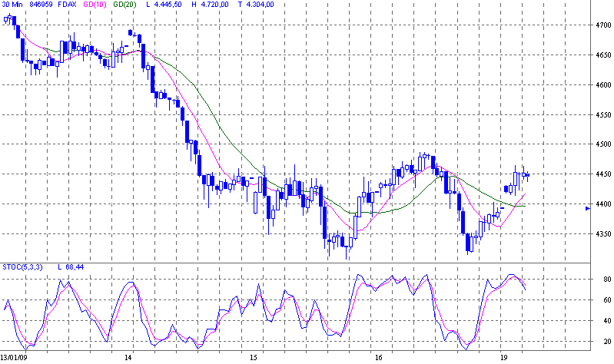The width and height of the screenshot is (614, 364).
Task: Click the stochastic axis label 40
Action: pos(607,321)
